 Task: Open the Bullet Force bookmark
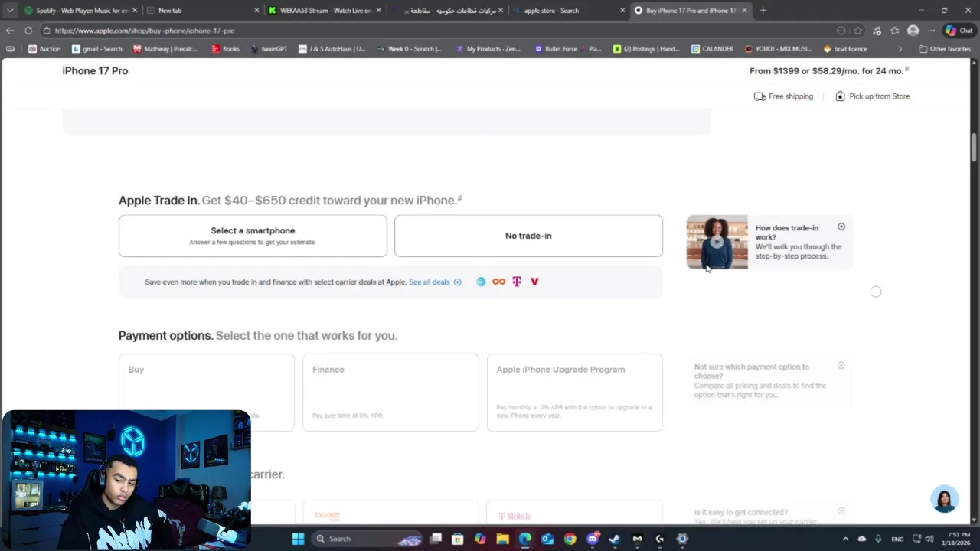pyautogui.click(x=568, y=49)
